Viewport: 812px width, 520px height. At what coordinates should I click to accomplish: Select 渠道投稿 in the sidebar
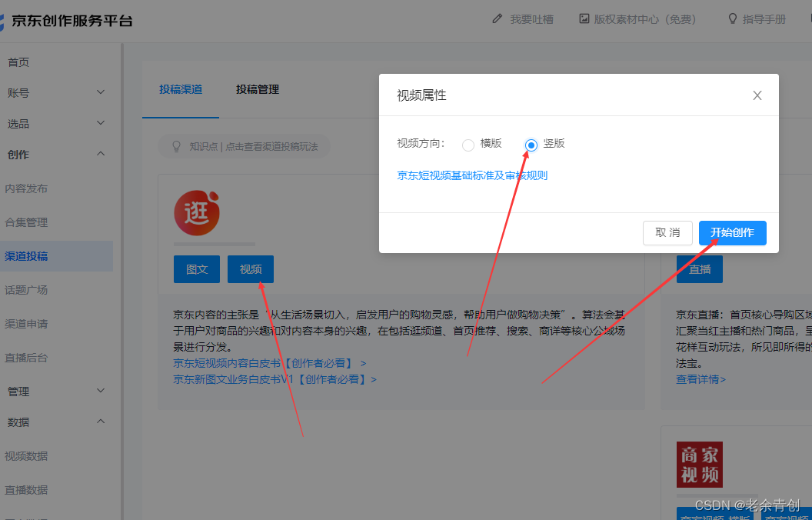point(56,256)
